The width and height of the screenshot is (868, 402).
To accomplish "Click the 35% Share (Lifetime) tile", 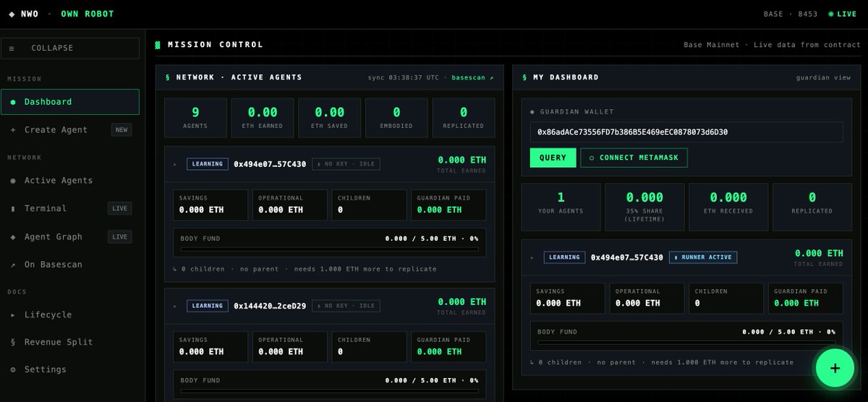I will point(644,207).
